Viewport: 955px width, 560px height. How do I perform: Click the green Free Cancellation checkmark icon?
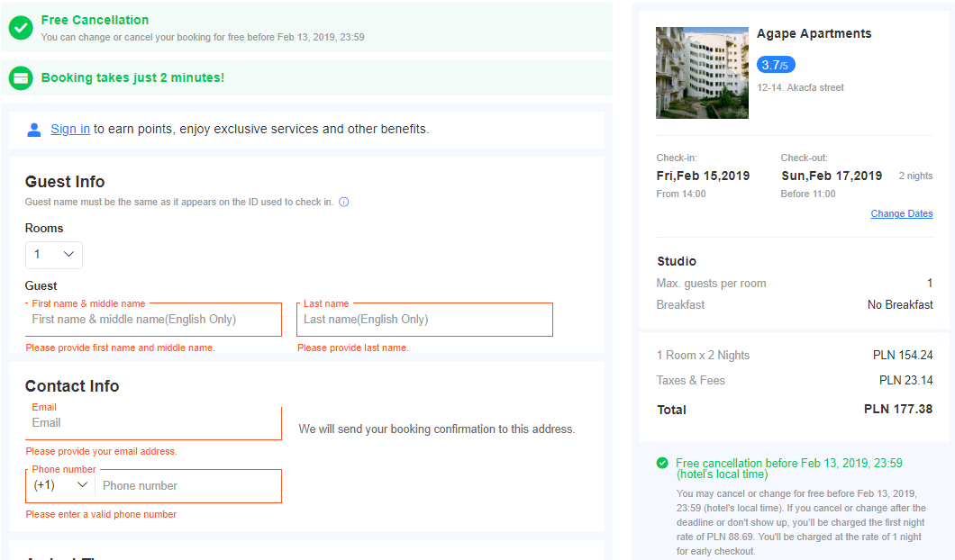(21, 28)
